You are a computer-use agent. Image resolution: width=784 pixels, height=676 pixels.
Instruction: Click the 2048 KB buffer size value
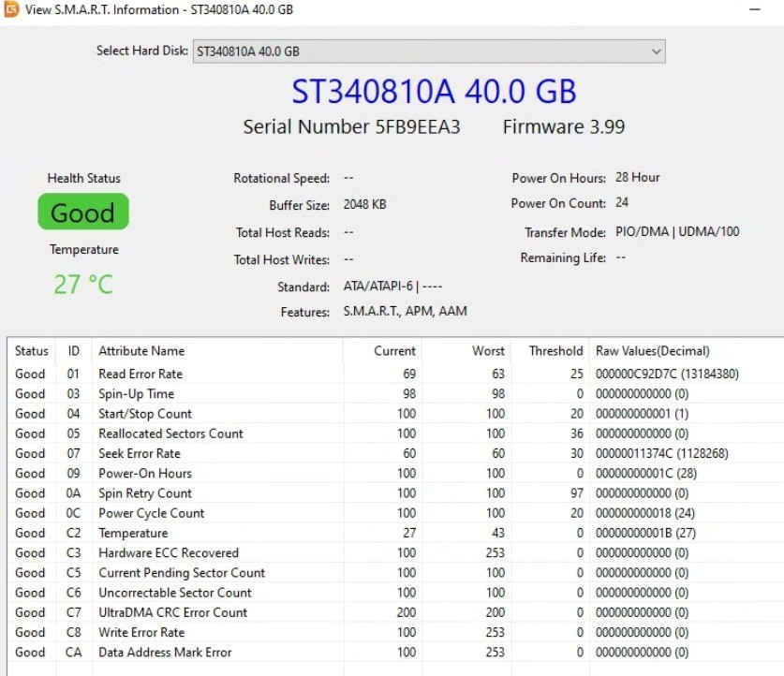click(364, 204)
